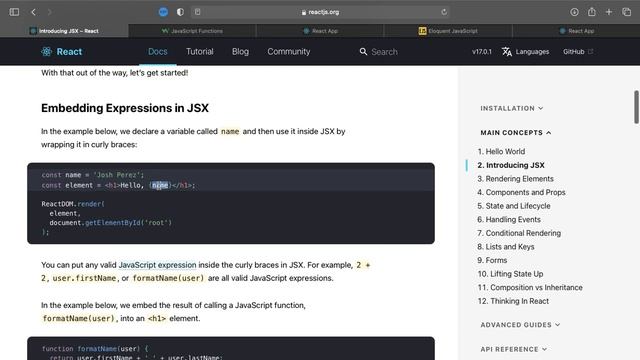Click the inline code user.firstName
Screen dimensions: 640x360
point(84,278)
